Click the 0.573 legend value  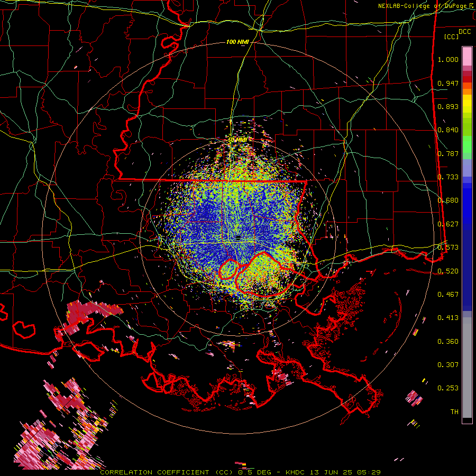click(448, 248)
